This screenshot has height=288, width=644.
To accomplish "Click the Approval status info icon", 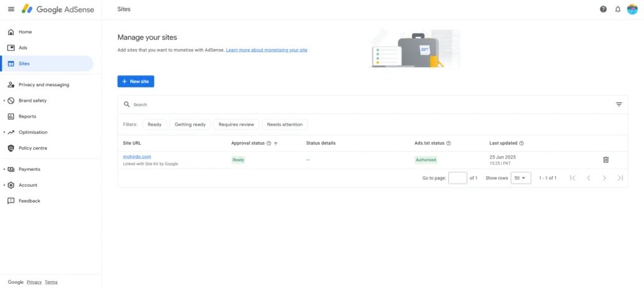I will [x=269, y=143].
